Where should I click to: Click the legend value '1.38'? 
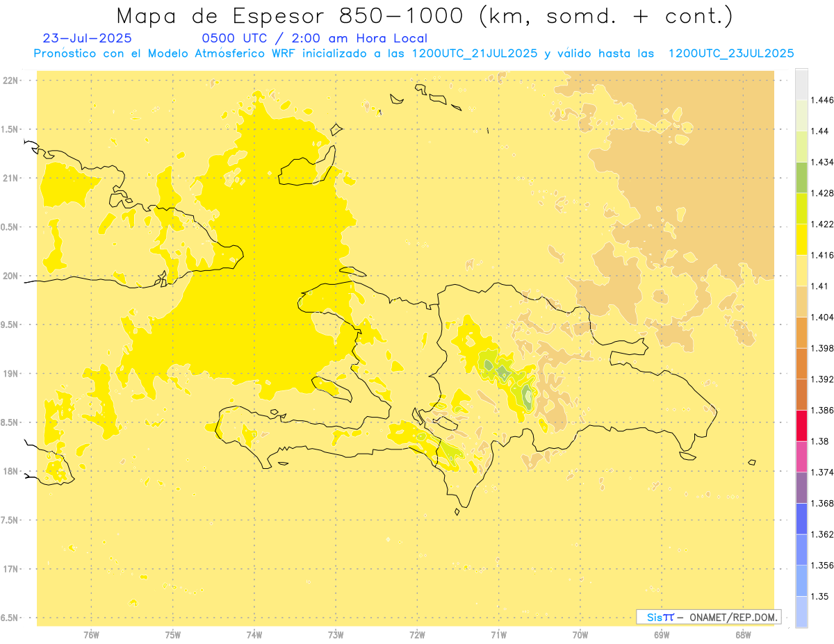coord(820,441)
